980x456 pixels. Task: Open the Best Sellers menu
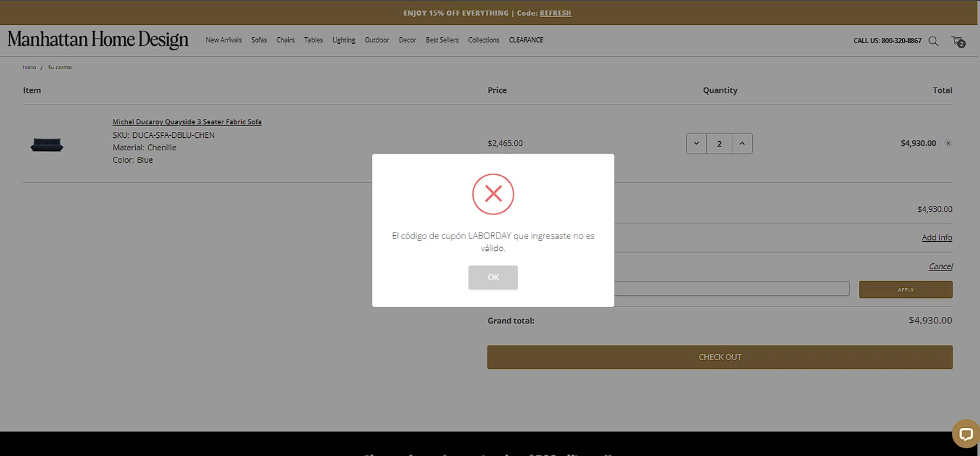click(x=442, y=40)
